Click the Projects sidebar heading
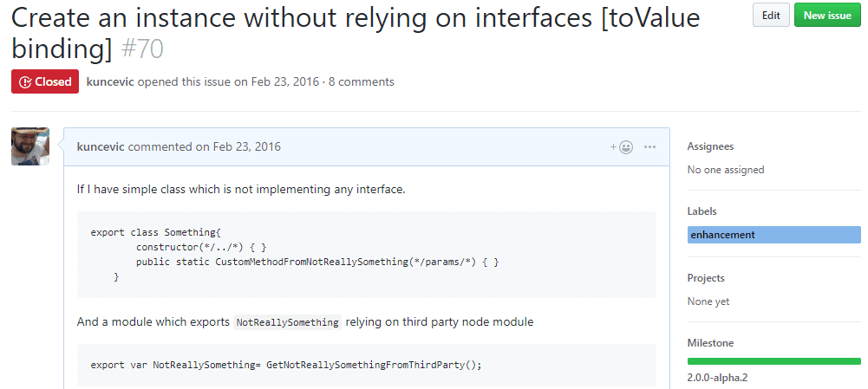The width and height of the screenshot is (868, 389). click(706, 278)
